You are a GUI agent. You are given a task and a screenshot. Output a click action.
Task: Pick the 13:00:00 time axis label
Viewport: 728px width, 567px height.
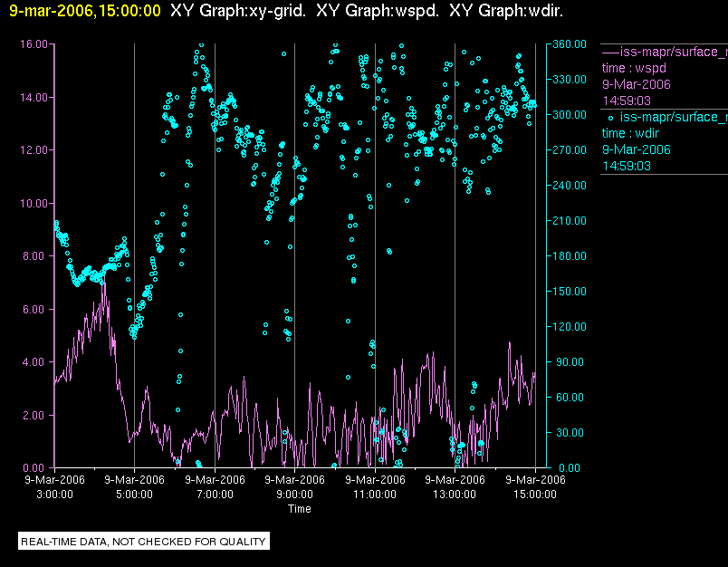[x=455, y=495]
